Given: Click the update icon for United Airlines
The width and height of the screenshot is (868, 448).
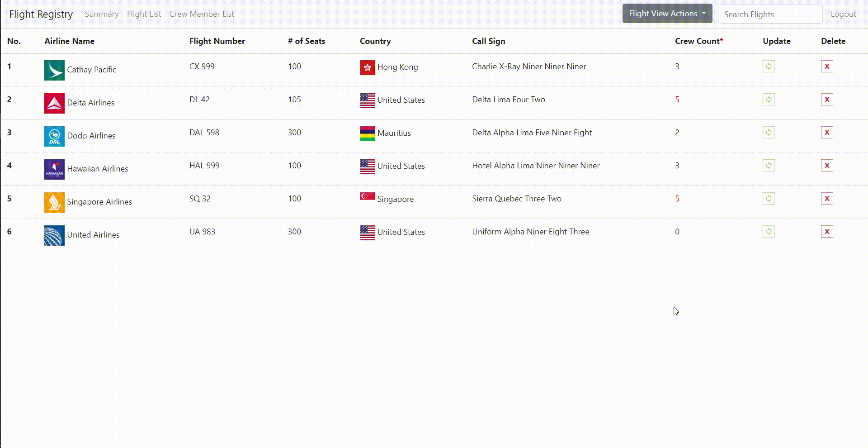Looking at the screenshot, I should [769, 231].
